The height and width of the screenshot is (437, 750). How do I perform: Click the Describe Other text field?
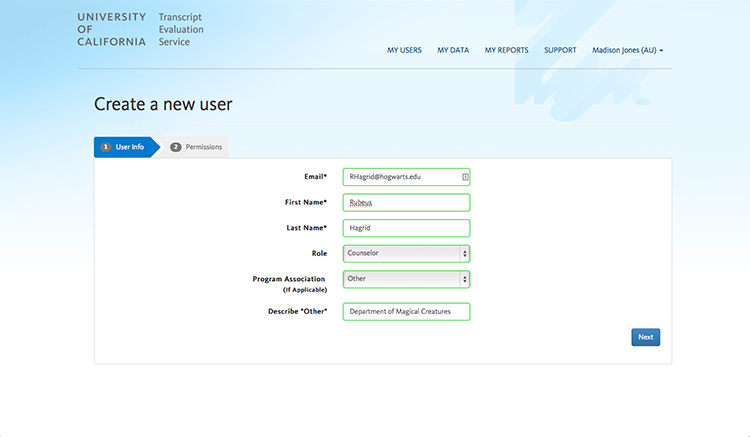[x=406, y=312]
